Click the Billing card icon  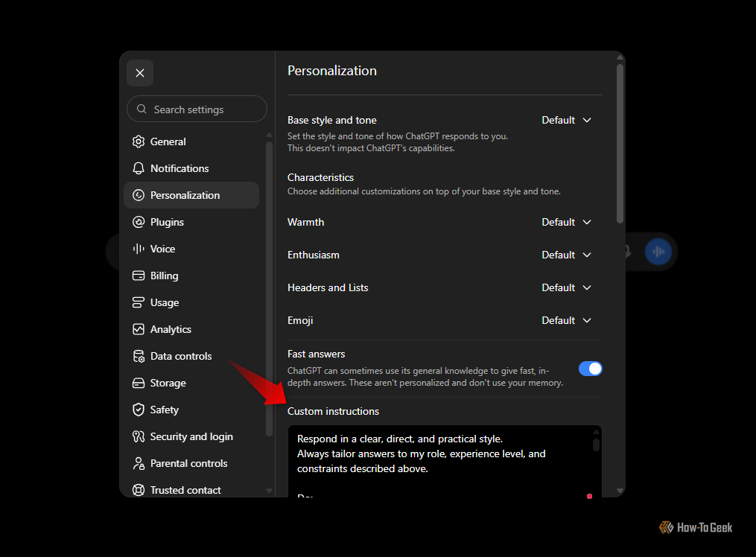139,276
